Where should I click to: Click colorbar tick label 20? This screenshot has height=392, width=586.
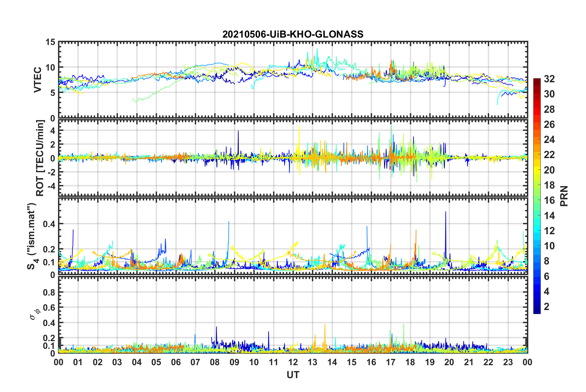coord(549,170)
